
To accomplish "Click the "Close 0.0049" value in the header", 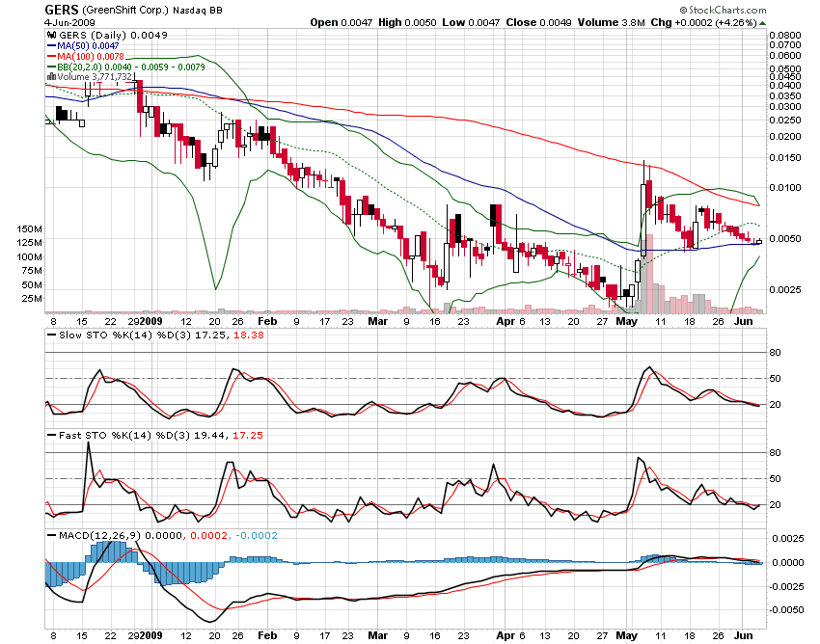I will tap(538, 22).
